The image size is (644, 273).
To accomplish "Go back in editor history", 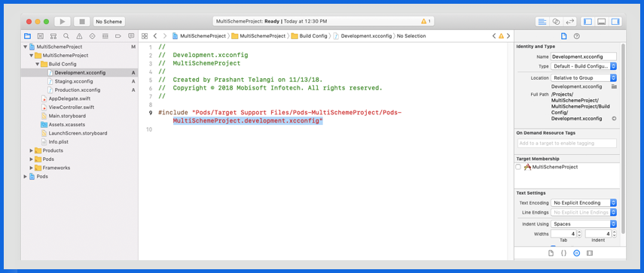I will 155,36.
